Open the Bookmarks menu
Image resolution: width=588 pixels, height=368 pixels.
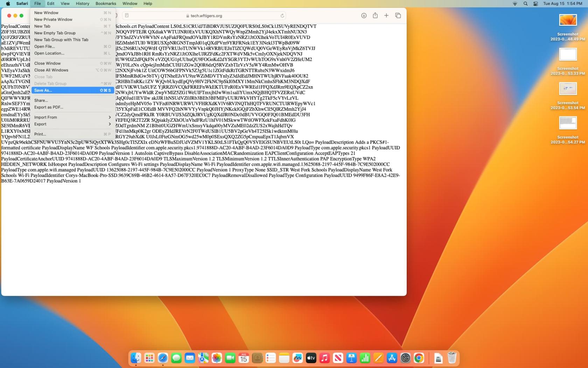click(x=106, y=4)
